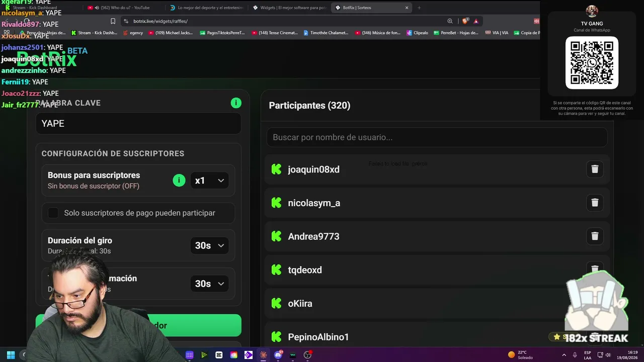Open the Clipealo bookmark
This screenshot has width=644, height=362.
point(417,33)
